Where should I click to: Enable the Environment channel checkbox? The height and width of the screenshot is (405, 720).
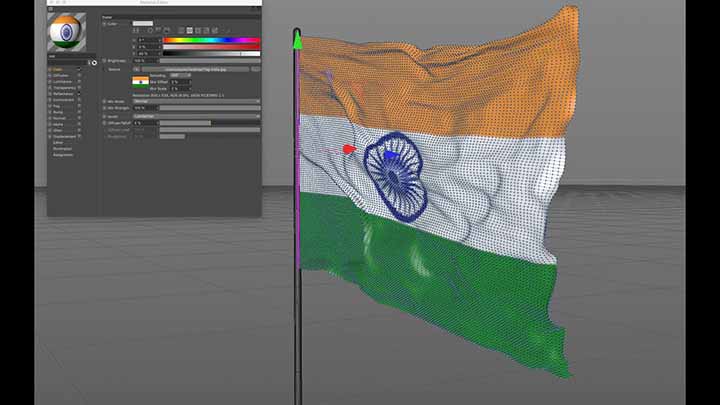79,100
